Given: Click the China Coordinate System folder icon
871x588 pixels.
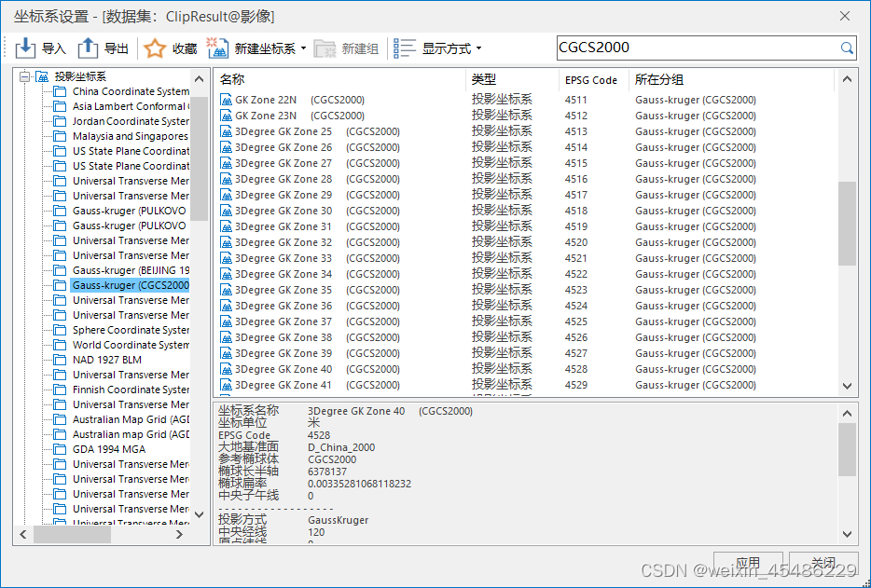Looking at the screenshot, I should [60, 91].
